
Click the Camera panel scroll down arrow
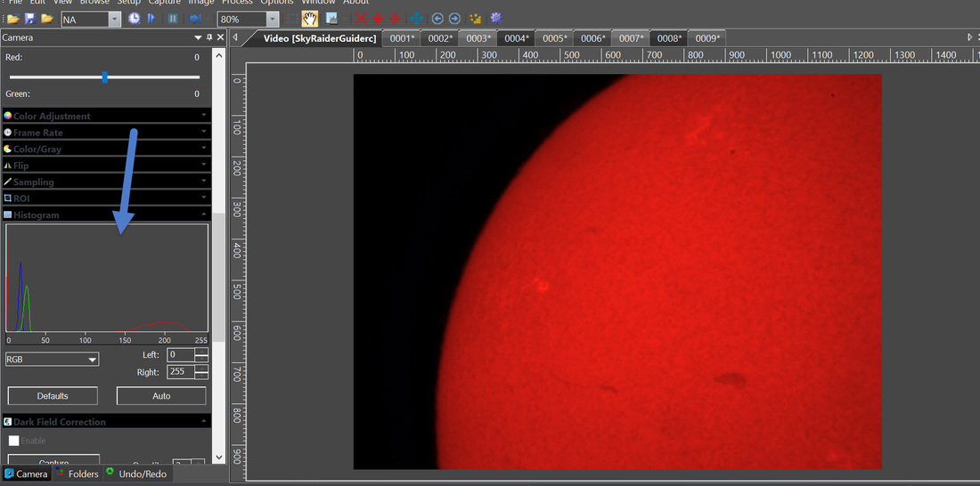click(x=218, y=458)
